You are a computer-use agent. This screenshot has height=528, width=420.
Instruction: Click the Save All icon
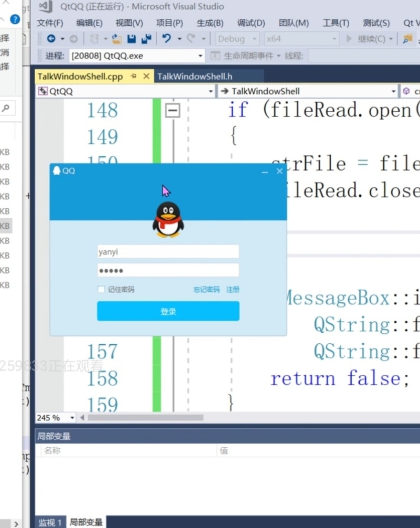click(x=146, y=39)
